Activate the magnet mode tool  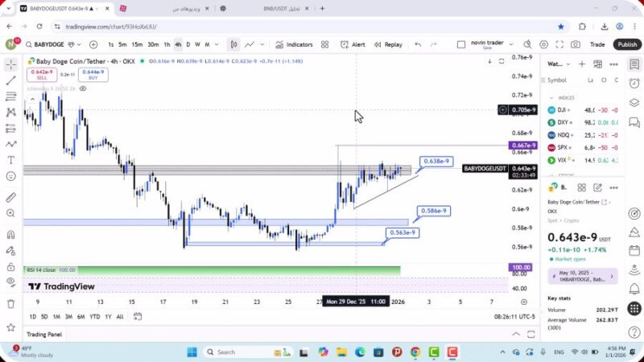point(11,235)
